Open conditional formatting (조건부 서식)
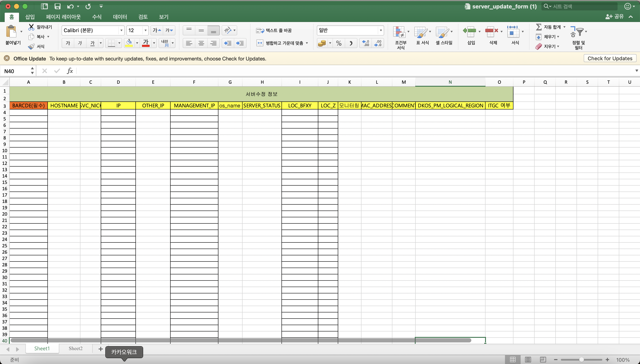This screenshot has height=364, width=640. (x=401, y=37)
